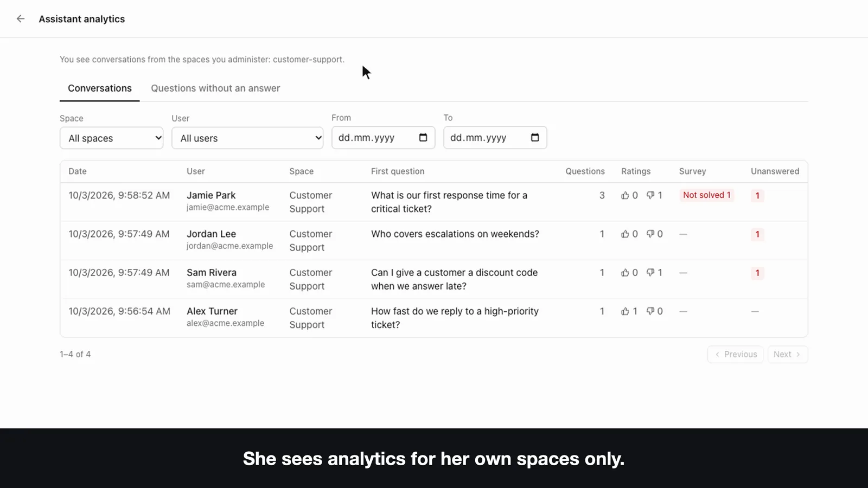
Task: Click the Previous page button
Action: click(735, 355)
